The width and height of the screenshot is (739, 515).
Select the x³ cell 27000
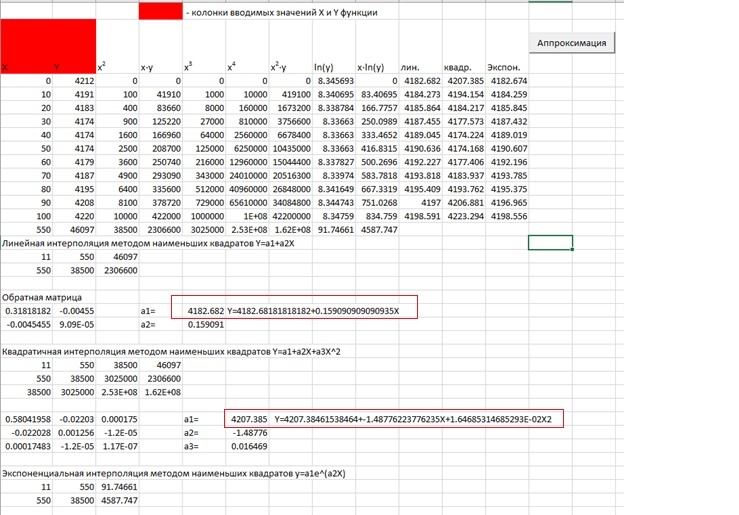pyautogui.click(x=204, y=122)
